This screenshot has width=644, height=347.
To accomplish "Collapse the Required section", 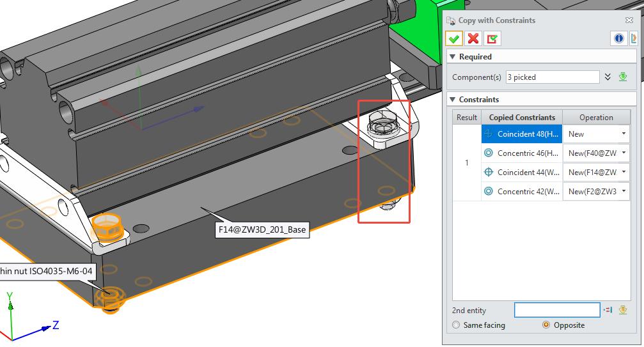I will click(x=452, y=57).
